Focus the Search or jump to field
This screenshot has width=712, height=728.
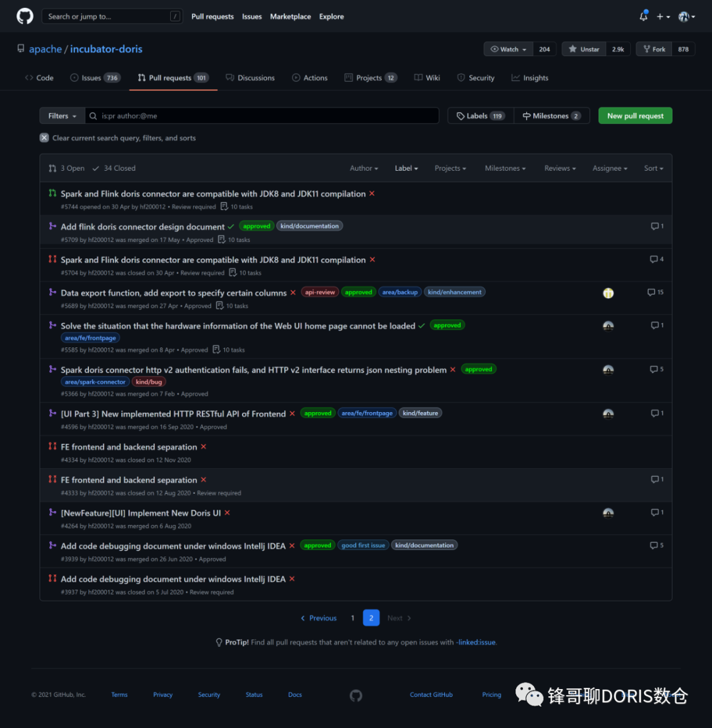click(x=112, y=16)
